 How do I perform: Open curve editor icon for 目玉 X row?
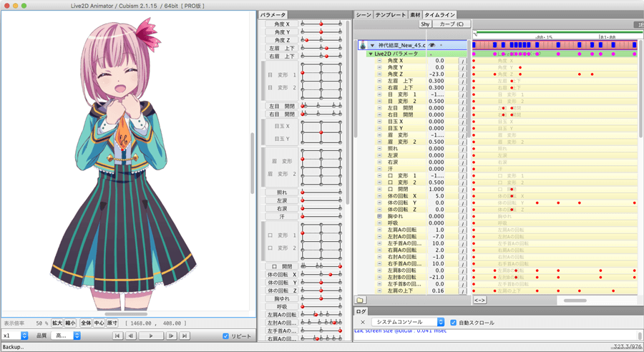(x=463, y=122)
